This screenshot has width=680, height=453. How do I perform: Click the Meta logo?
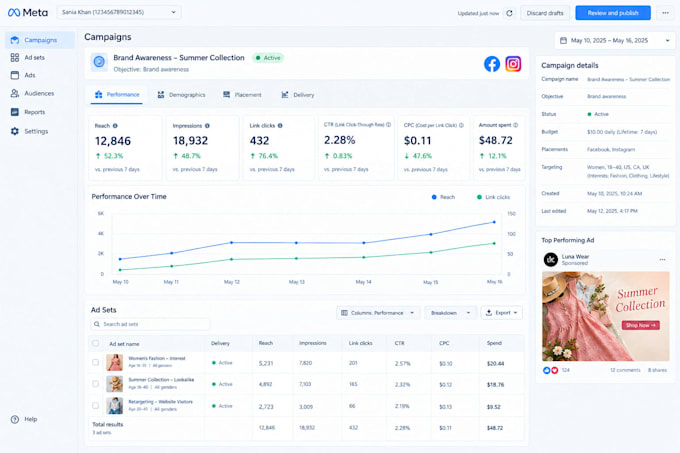[28, 13]
